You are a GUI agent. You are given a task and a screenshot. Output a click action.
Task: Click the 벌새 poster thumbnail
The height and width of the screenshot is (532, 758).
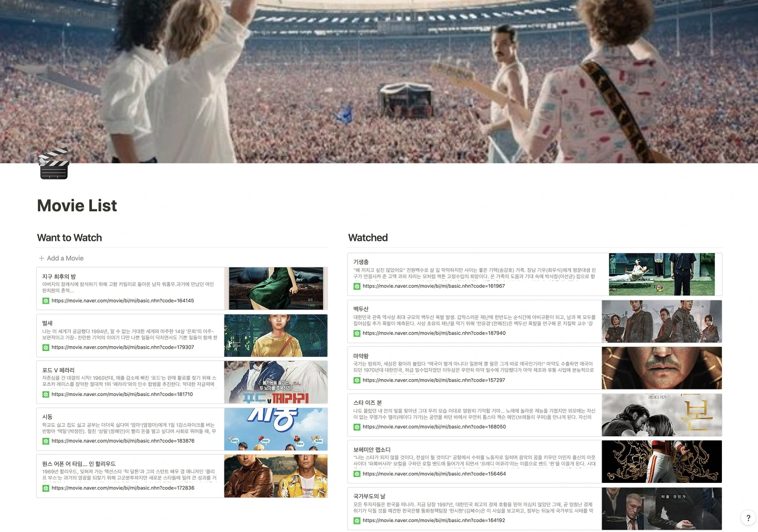point(276,336)
